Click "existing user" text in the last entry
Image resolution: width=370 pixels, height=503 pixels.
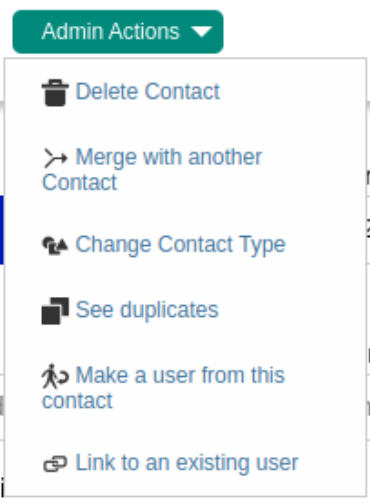pyautogui.click(x=237, y=463)
